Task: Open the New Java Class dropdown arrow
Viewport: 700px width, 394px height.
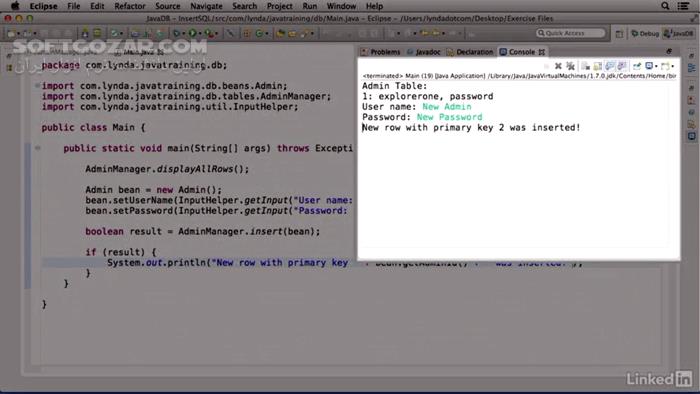Action: click(267, 33)
